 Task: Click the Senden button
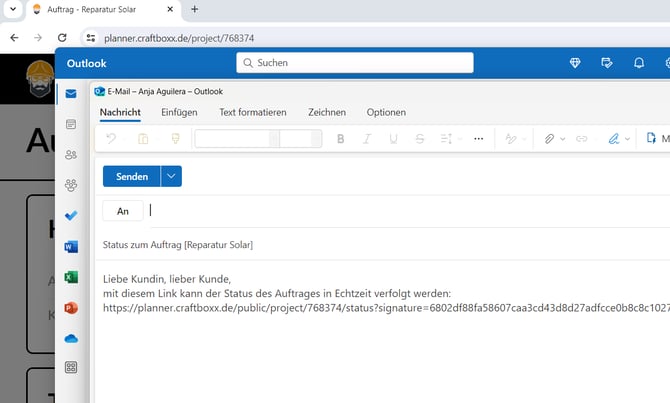tap(132, 177)
